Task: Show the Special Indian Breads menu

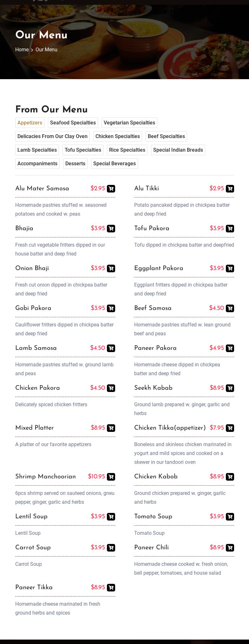Action: (178, 150)
